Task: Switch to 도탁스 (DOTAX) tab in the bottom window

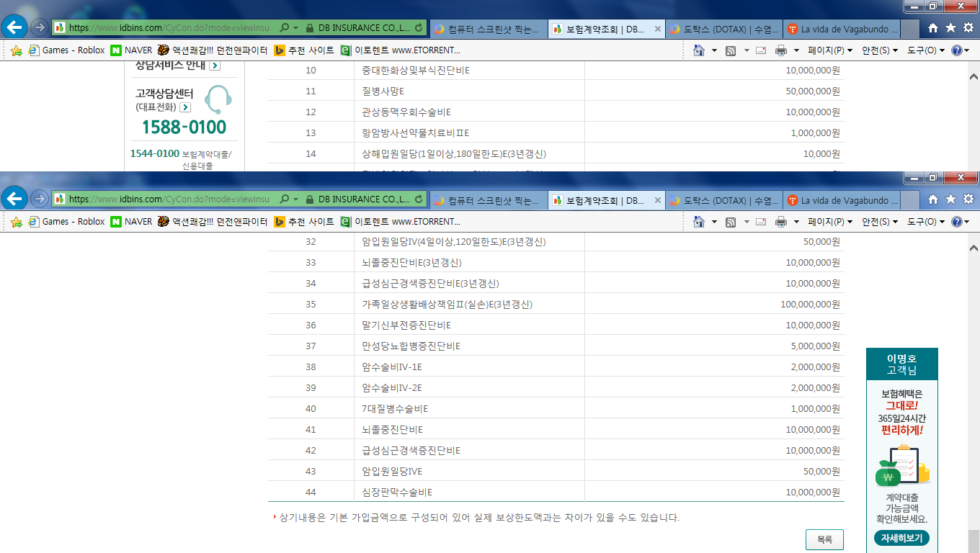Action: coord(723,200)
